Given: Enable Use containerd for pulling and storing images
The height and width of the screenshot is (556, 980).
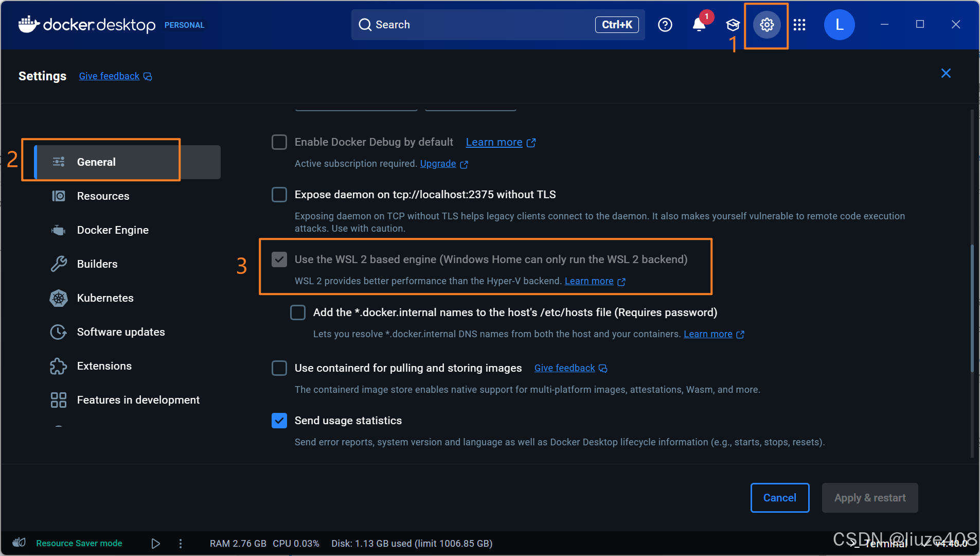Looking at the screenshot, I should (279, 368).
